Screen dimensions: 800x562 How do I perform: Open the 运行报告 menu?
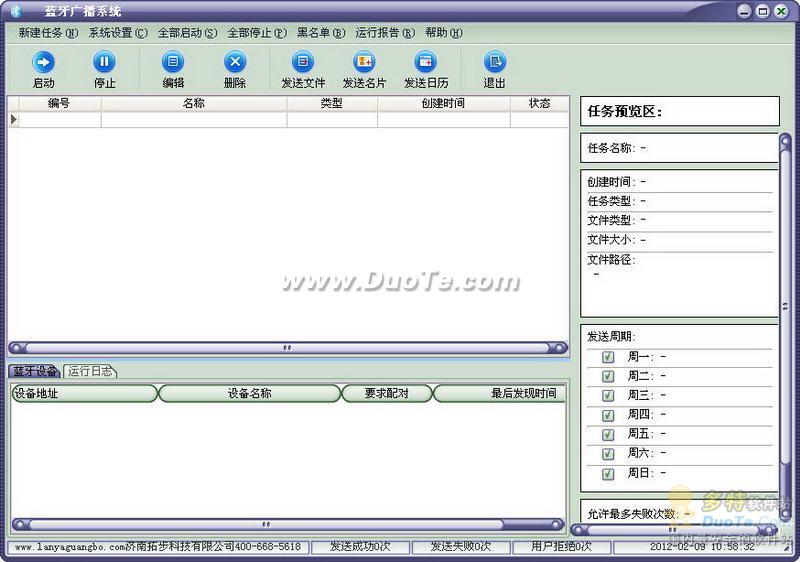385,33
